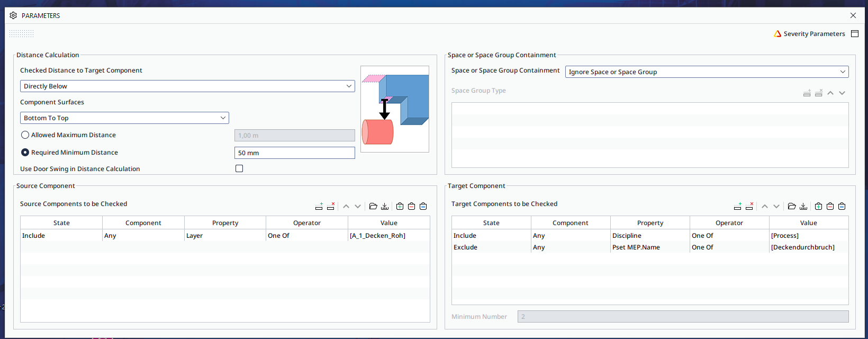
Task: Select Any component in Exclude row
Action: pos(571,247)
